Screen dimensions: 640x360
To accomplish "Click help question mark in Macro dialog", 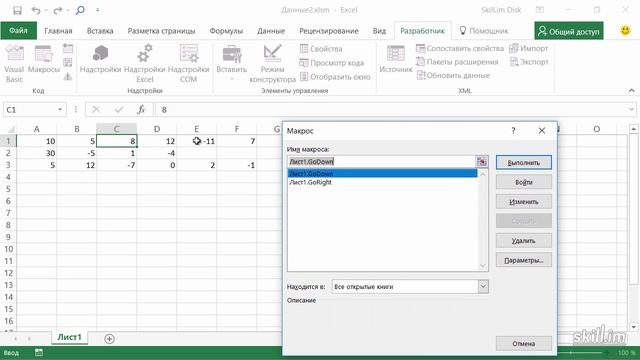I will (x=513, y=131).
